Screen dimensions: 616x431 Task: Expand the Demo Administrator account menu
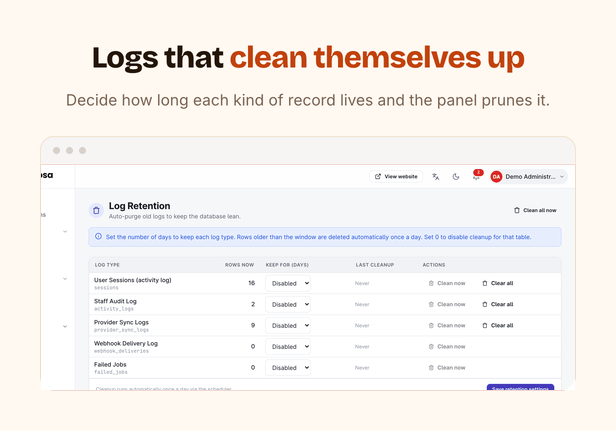click(528, 177)
